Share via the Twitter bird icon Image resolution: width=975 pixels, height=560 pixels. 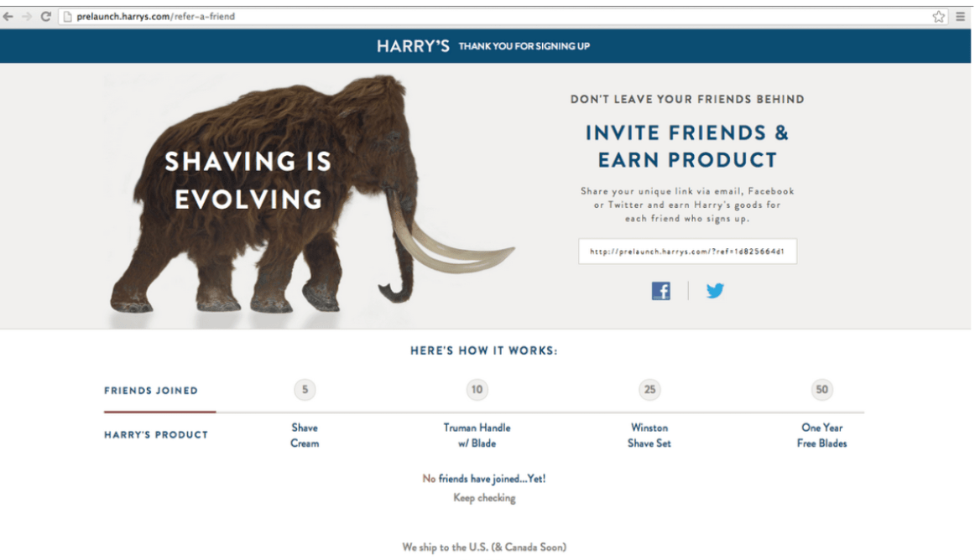pyautogui.click(x=715, y=290)
